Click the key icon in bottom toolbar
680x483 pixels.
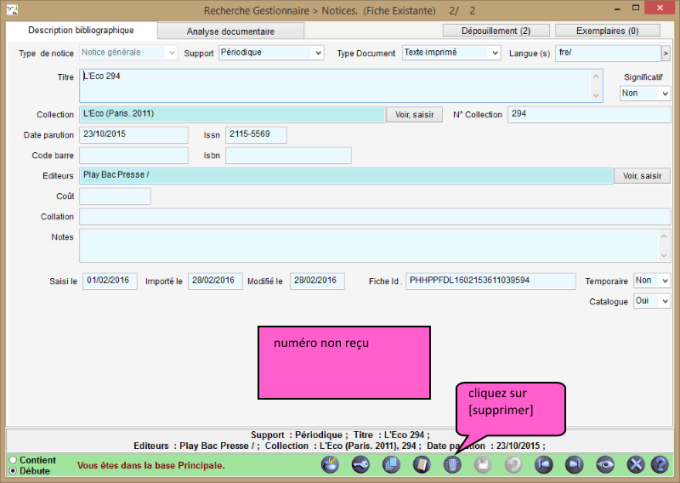point(361,465)
